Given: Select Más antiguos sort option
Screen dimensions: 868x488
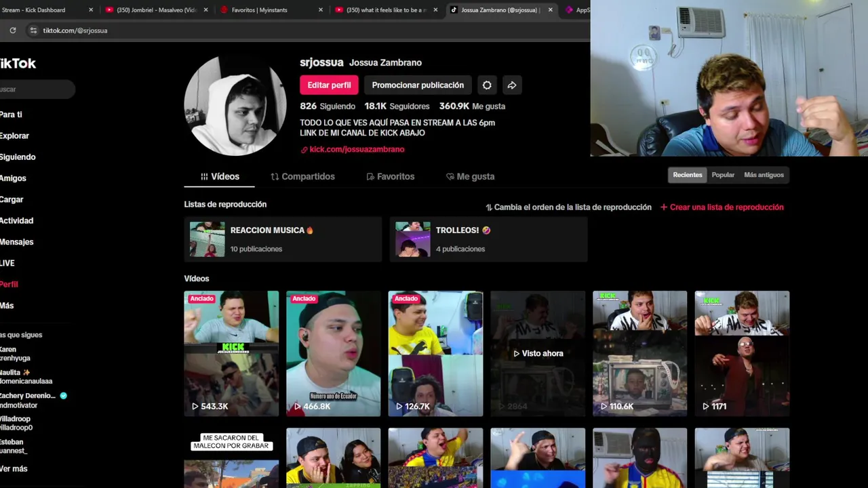Looking at the screenshot, I should (x=764, y=175).
